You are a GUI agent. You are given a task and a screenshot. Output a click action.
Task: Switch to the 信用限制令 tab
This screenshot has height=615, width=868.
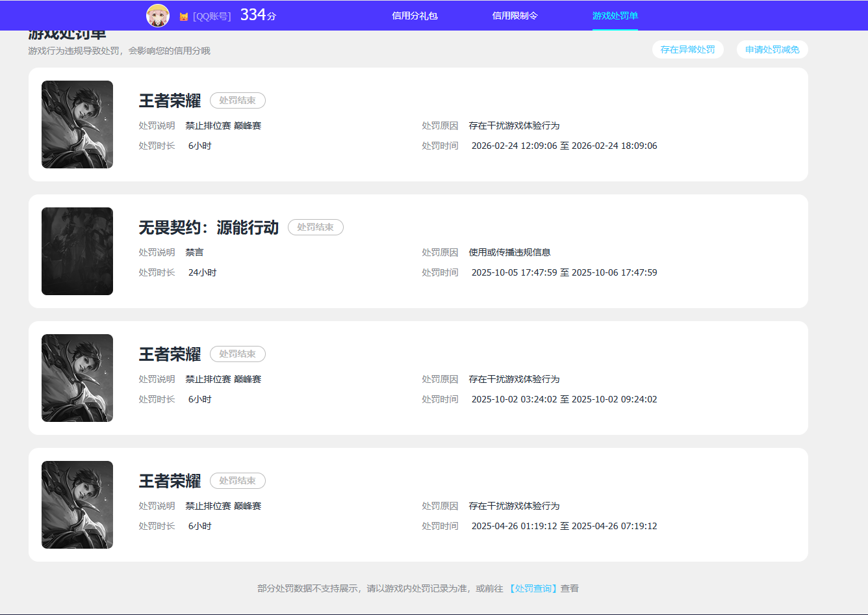(x=515, y=16)
